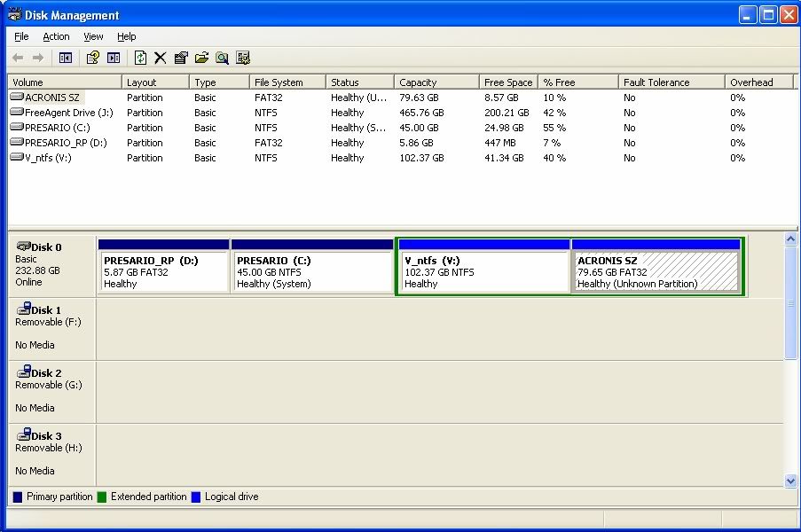Select the ACRONIS SZ partition block

(656, 266)
